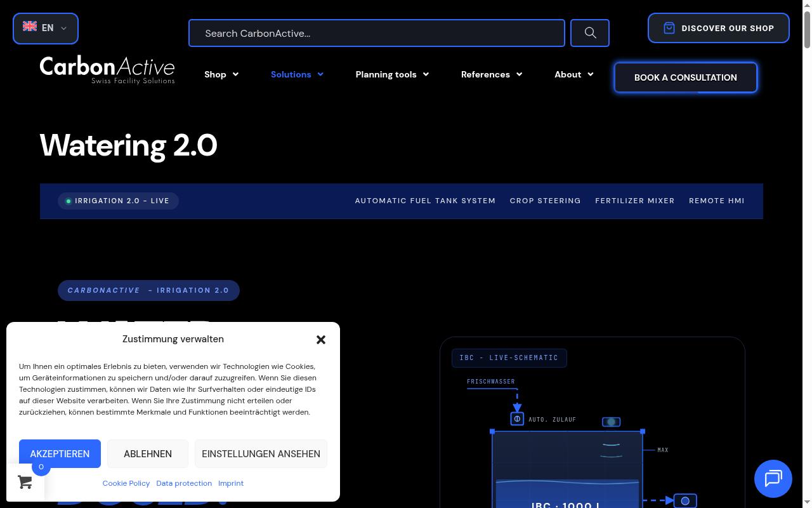The image size is (812, 508).
Task: Open the shopping cart icon
Action: click(25, 482)
